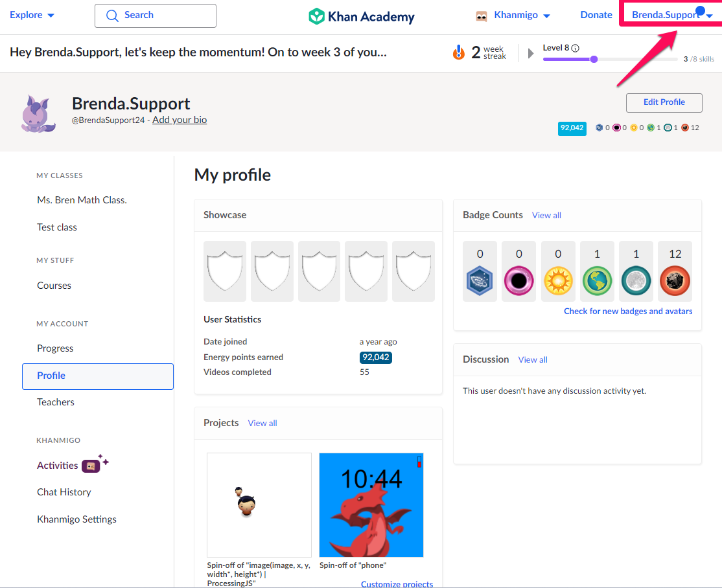Click View all next to Discussion
Image resolution: width=722 pixels, height=588 pixels.
pos(533,360)
